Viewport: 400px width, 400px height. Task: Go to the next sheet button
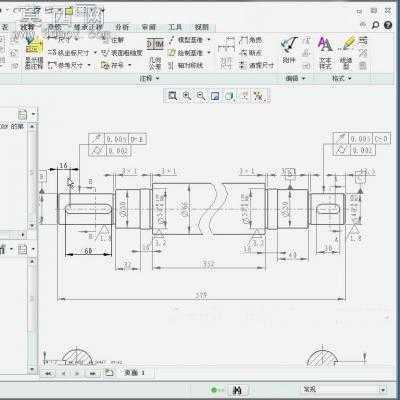tap(77, 373)
